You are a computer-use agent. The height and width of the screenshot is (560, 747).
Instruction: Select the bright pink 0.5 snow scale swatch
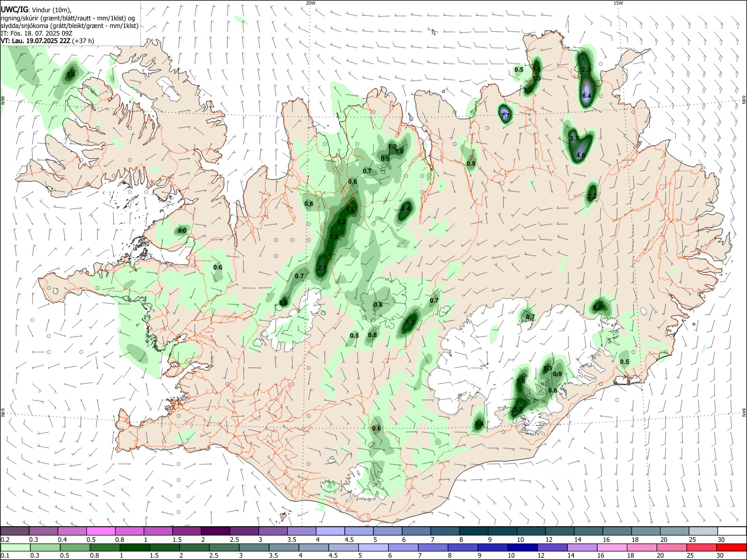click(x=100, y=531)
